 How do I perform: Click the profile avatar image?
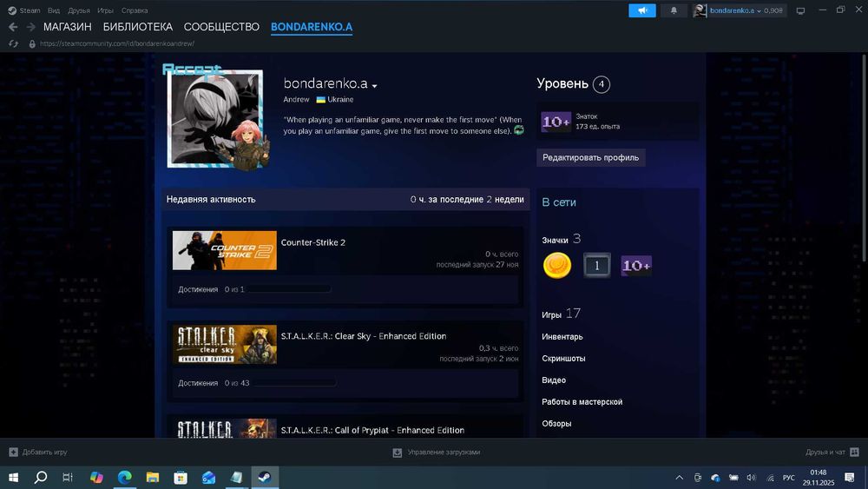tap(215, 119)
